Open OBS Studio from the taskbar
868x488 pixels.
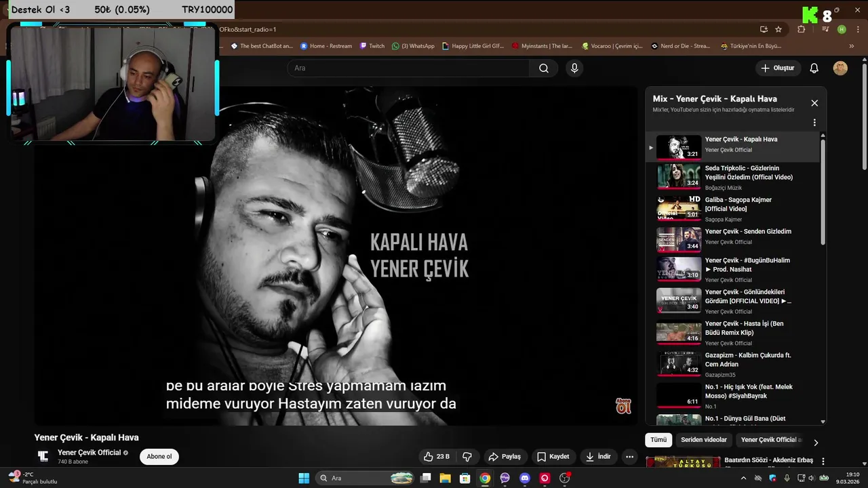coord(564,478)
